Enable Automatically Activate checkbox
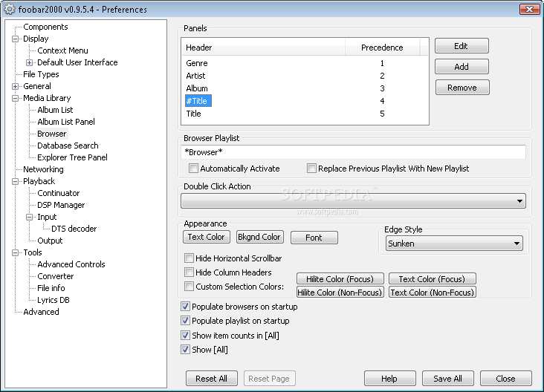Image resolution: width=544 pixels, height=392 pixels. [193, 169]
